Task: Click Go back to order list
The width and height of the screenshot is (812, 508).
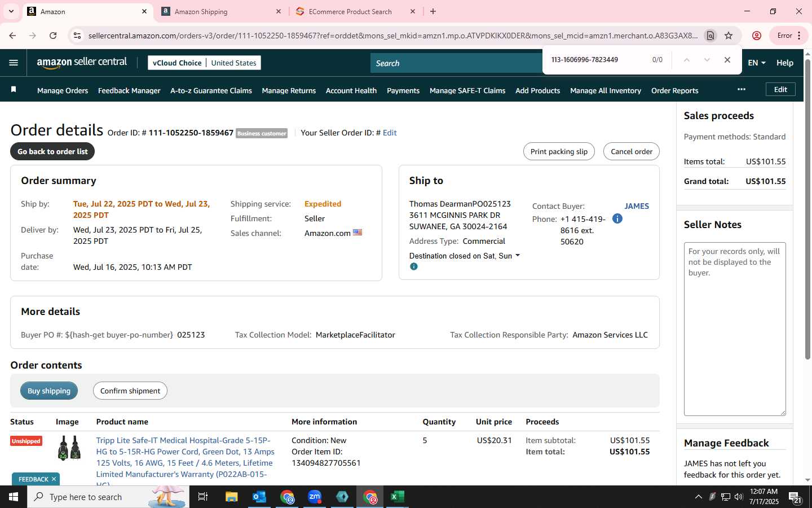Action: 52,151
